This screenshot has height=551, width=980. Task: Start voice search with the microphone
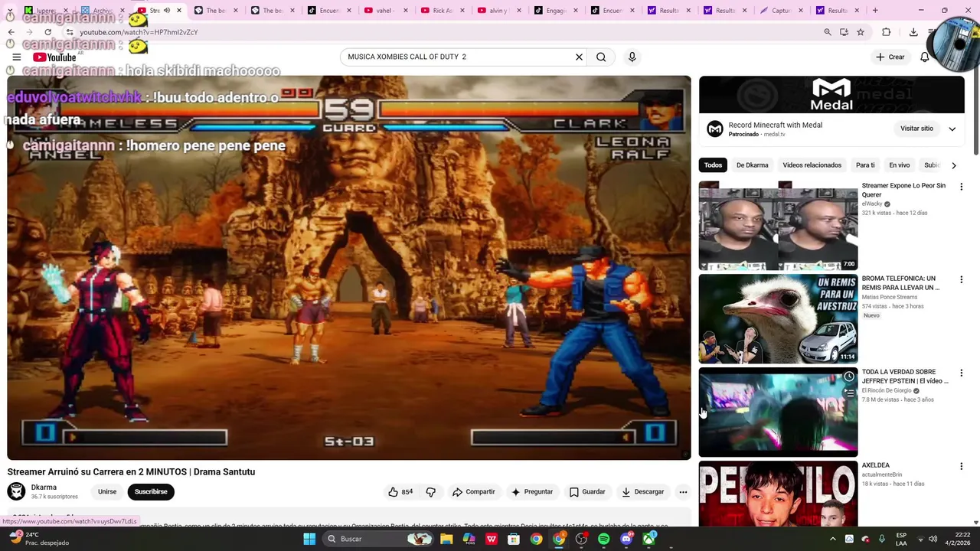tap(632, 57)
